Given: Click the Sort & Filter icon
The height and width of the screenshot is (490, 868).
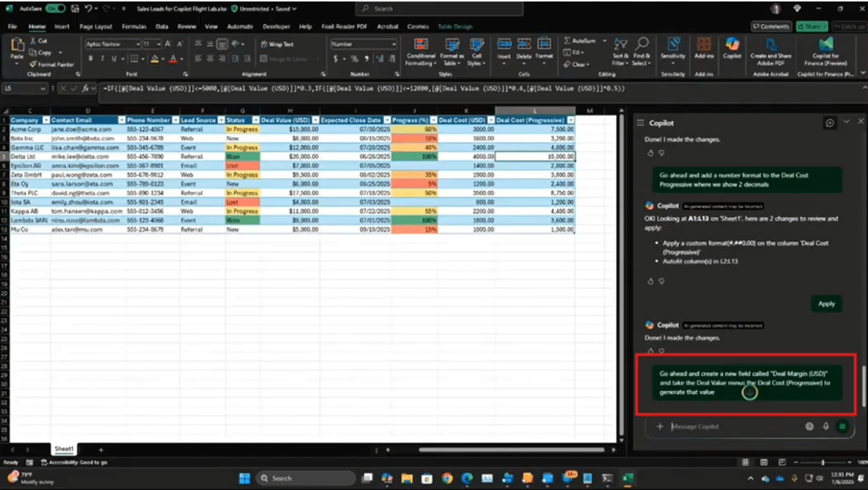Looking at the screenshot, I should pyautogui.click(x=621, y=49).
